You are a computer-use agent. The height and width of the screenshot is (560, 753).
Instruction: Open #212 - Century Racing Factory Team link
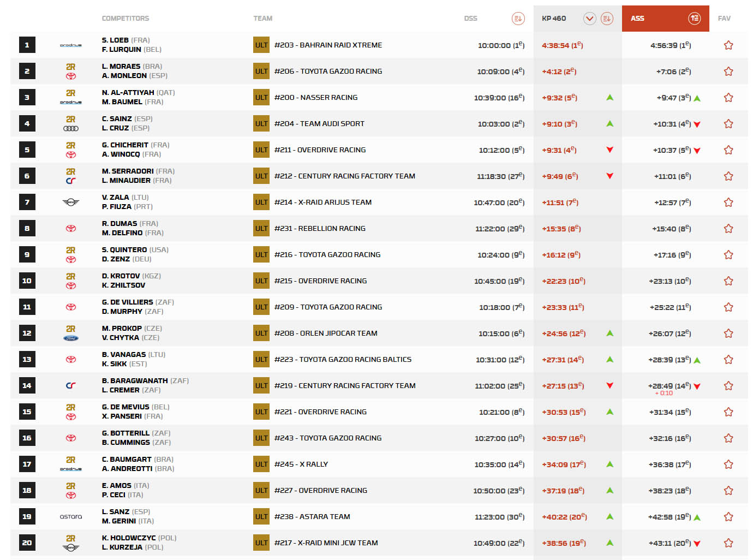tap(344, 176)
